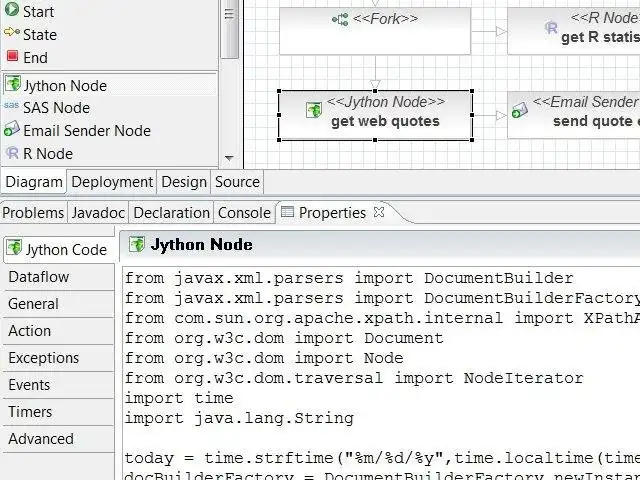Select the get R statistics node
This screenshot has width=640, height=480.
[573, 31]
